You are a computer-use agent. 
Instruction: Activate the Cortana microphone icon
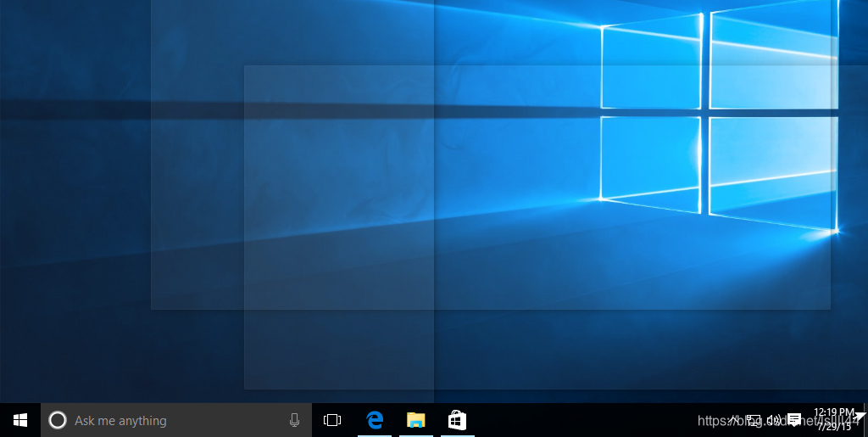coord(294,420)
